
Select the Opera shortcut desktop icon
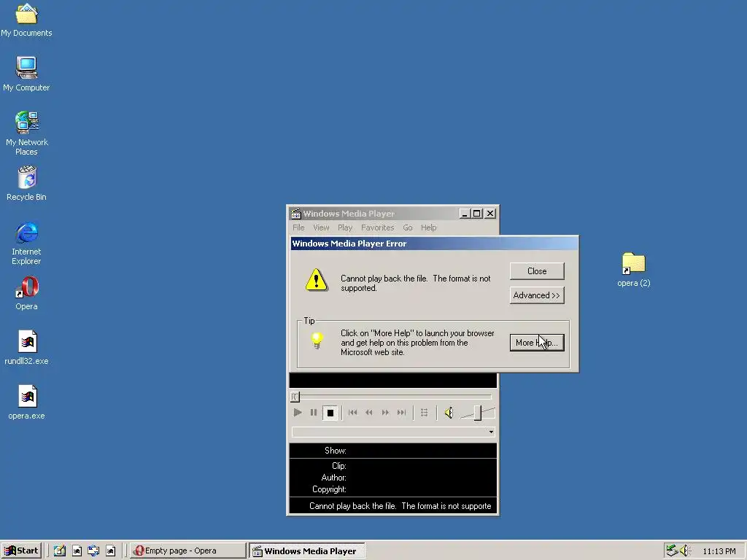tap(26, 293)
